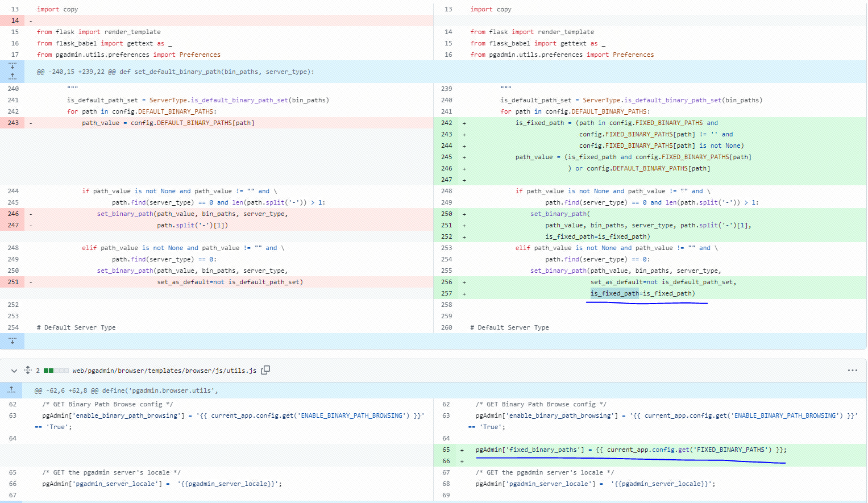Click removed line number 251
868x503 pixels.
point(13,282)
